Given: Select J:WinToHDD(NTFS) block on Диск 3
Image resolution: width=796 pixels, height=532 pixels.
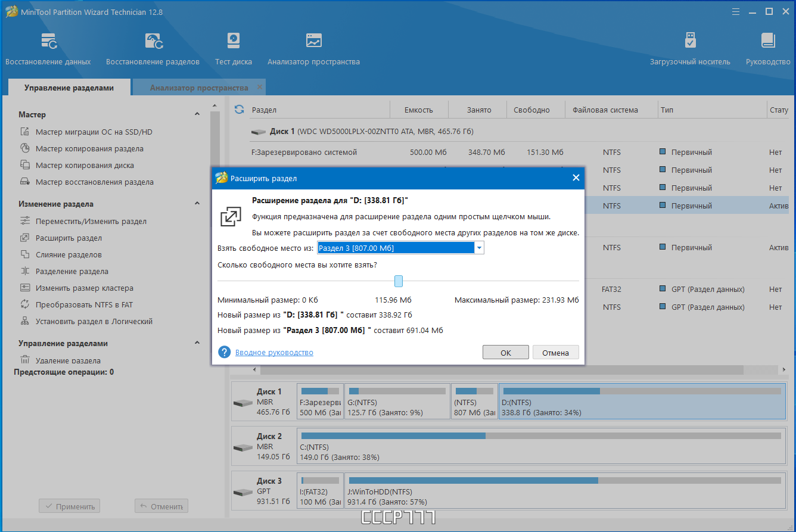Looking at the screenshot, I should tap(565, 491).
